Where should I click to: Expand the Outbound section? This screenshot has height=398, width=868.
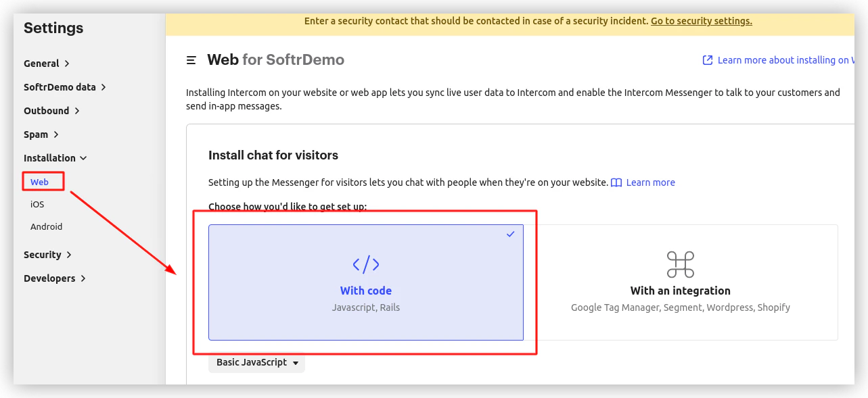[x=52, y=111]
